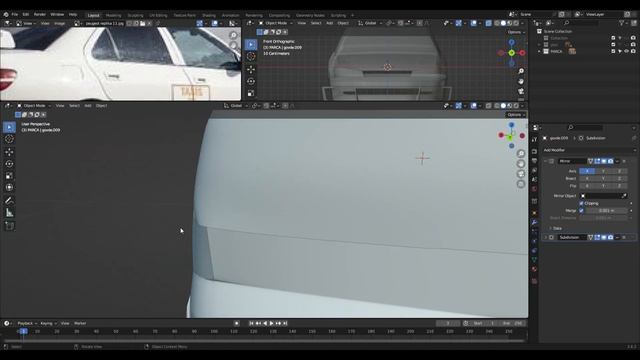Open the Keying dropdown in timeline
Image resolution: width=640 pixels, height=360 pixels.
[x=48, y=323]
